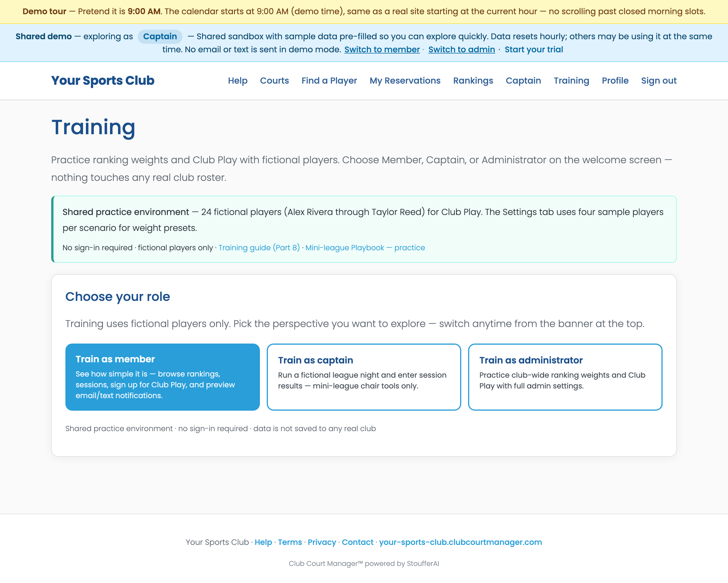Open the Captain nav item
This screenshot has height=583, width=728.
click(523, 80)
